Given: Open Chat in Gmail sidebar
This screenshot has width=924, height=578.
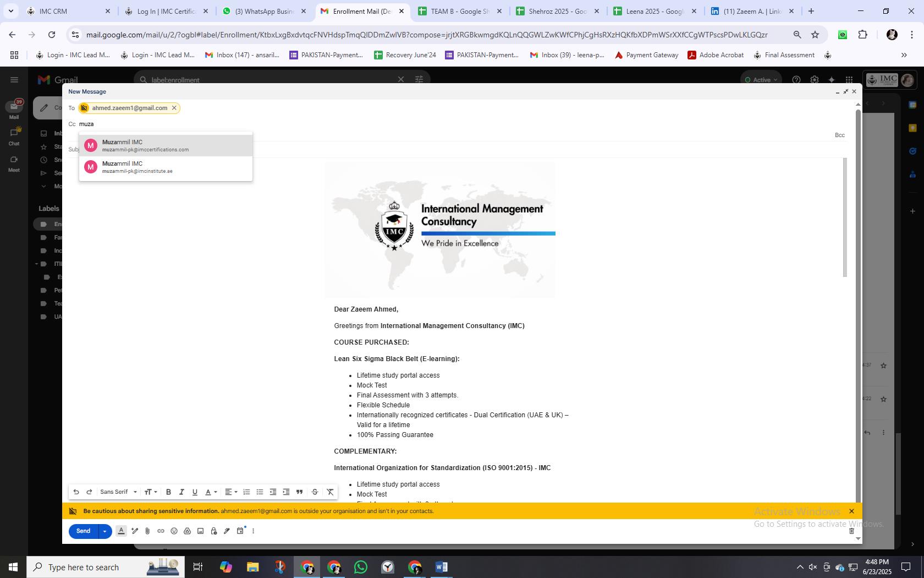Looking at the screenshot, I should [x=14, y=136].
